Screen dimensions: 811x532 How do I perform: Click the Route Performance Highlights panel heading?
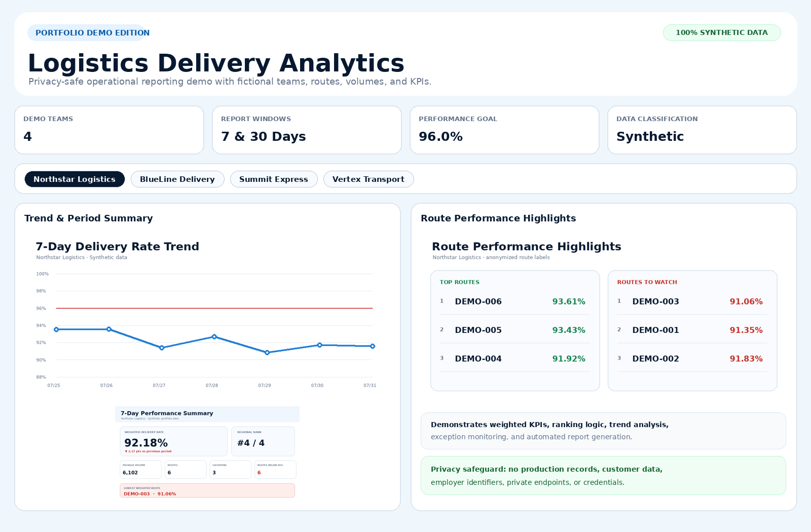(x=498, y=218)
